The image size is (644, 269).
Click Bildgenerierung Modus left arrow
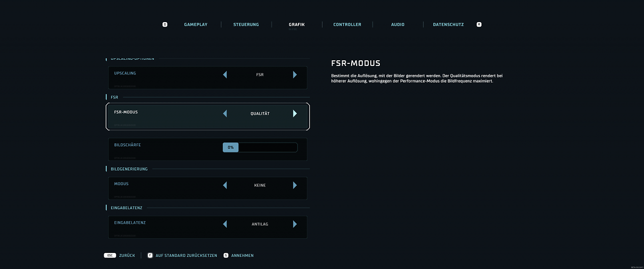tap(225, 185)
